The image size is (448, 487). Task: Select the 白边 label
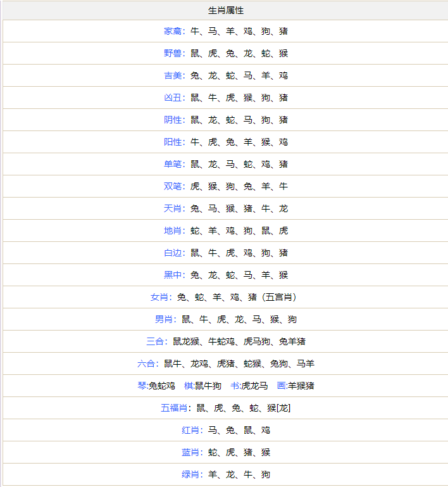(x=173, y=253)
